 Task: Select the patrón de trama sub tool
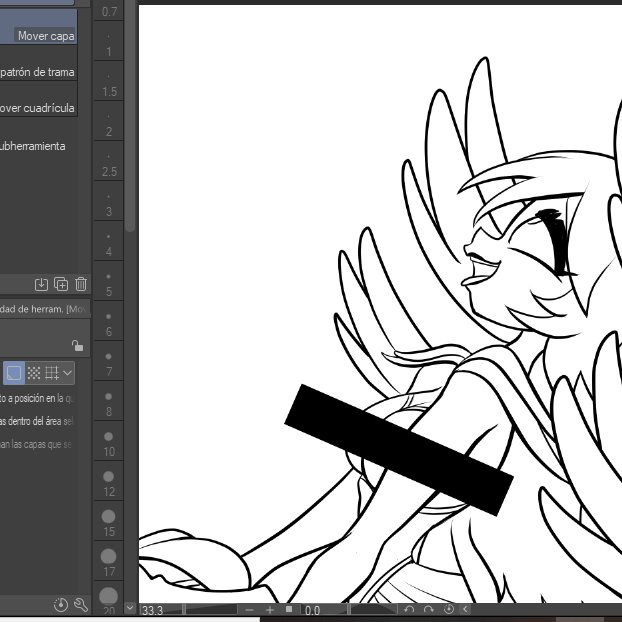pyautogui.click(x=38, y=63)
